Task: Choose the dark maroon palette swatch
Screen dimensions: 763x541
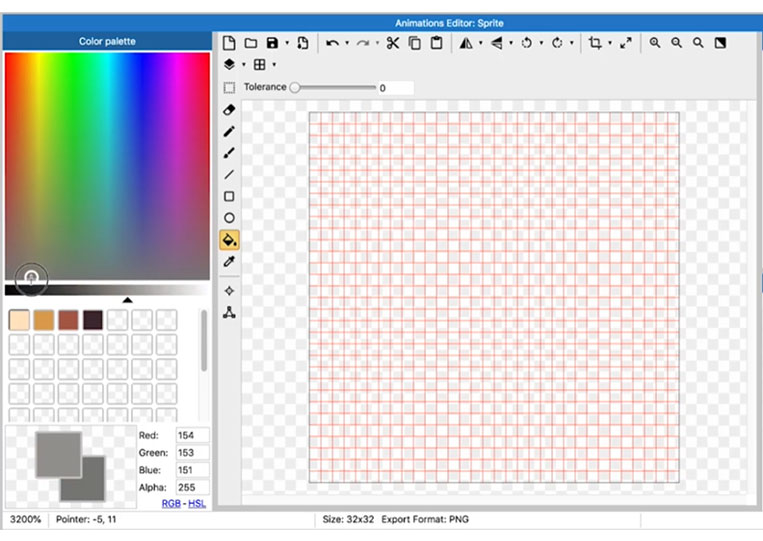Action: (x=93, y=320)
